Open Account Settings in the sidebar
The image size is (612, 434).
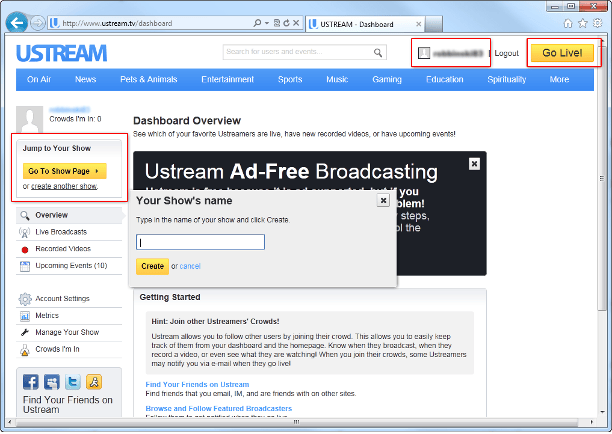(69, 299)
